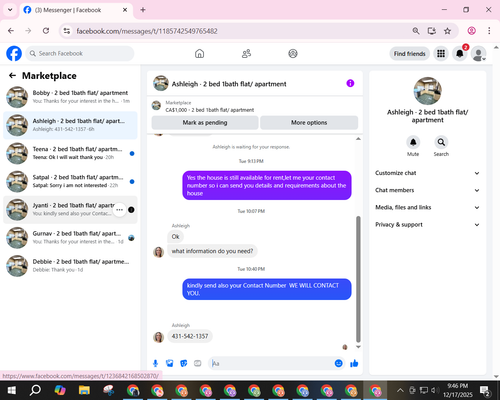500x400 pixels.
Task: Open the Windows Start menu
Action: pos(12,390)
